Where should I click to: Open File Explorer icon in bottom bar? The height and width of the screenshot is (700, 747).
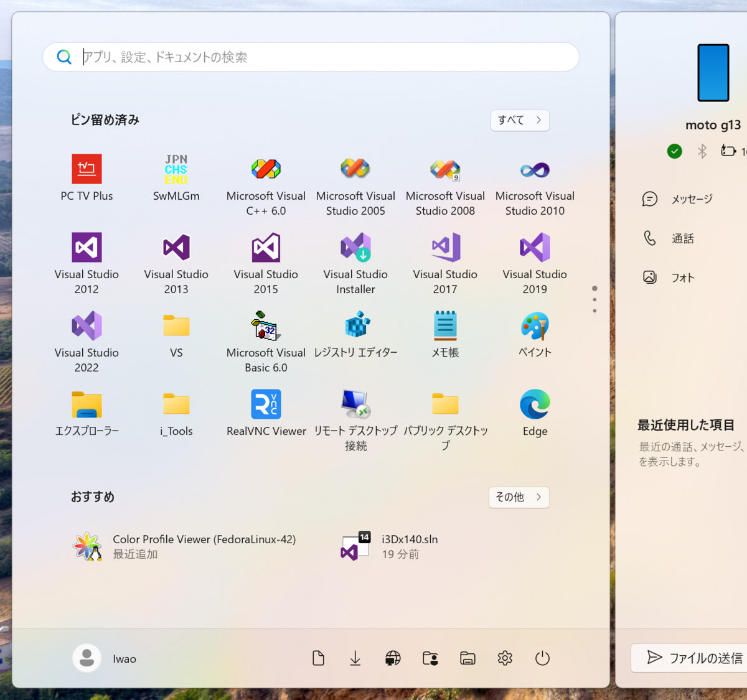pyautogui.click(x=467, y=658)
